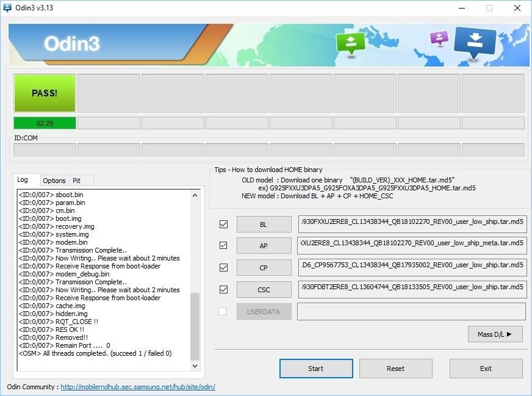This screenshot has height=396, width=532.
Task: Enable the USERDATA checkbox
Action: 223,312
